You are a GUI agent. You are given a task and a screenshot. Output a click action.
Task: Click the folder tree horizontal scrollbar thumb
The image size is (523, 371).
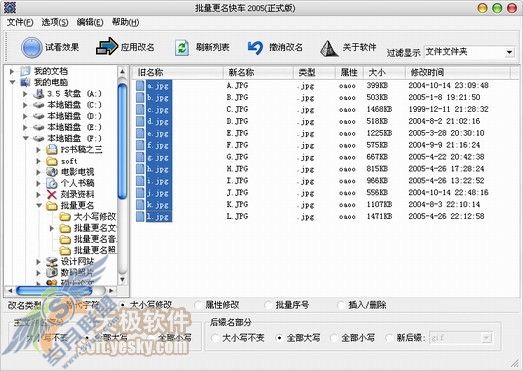(54, 291)
